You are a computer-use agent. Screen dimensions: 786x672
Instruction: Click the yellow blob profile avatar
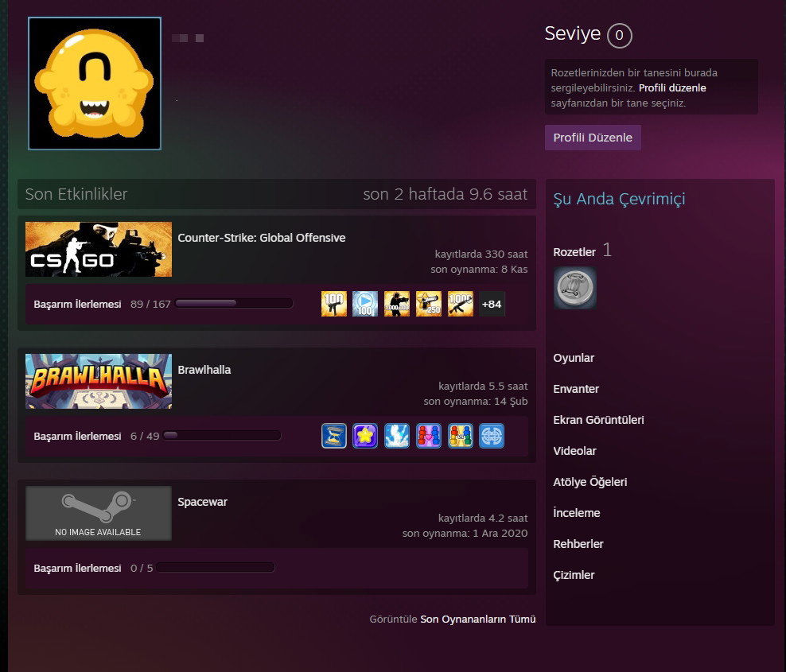[x=95, y=84]
